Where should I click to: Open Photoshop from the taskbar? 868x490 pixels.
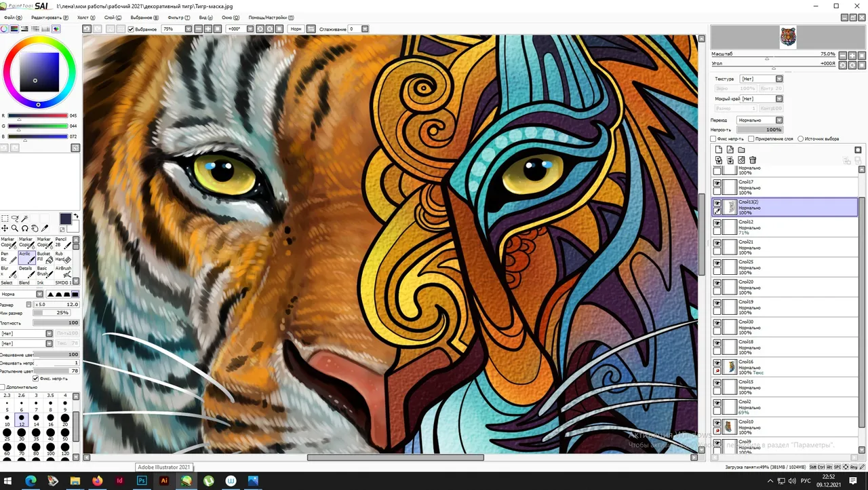point(142,480)
